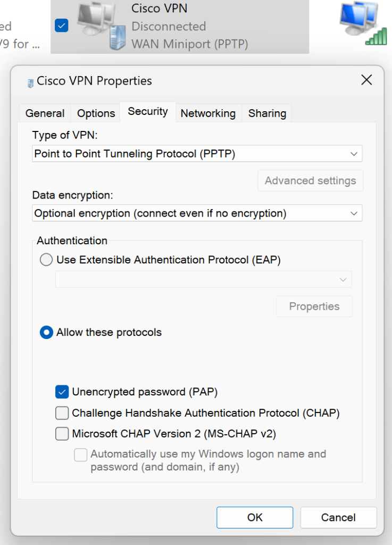Select the Allow these protocols option
Image resolution: width=392 pixels, height=545 pixels.
46,332
